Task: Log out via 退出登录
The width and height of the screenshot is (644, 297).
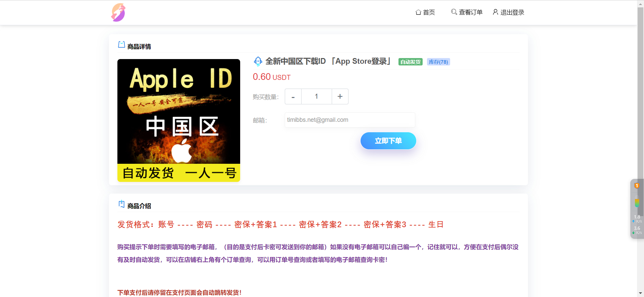Action: [512, 12]
